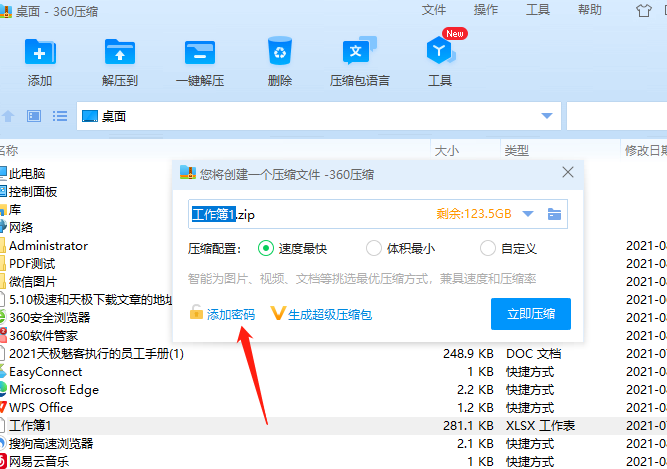The height and width of the screenshot is (469, 667).
Task: Click the folder browse icon beside filename
Action: coord(555,214)
